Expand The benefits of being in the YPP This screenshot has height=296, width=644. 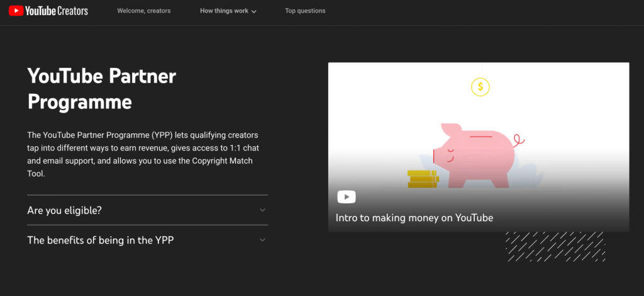pyautogui.click(x=147, y=240)
